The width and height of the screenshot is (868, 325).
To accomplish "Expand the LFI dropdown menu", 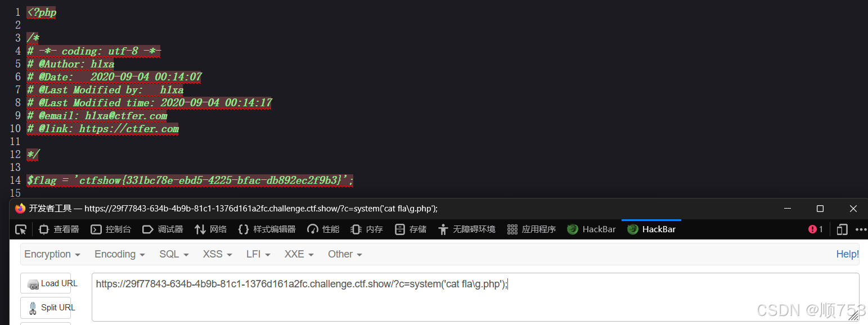I will (258, 254).
